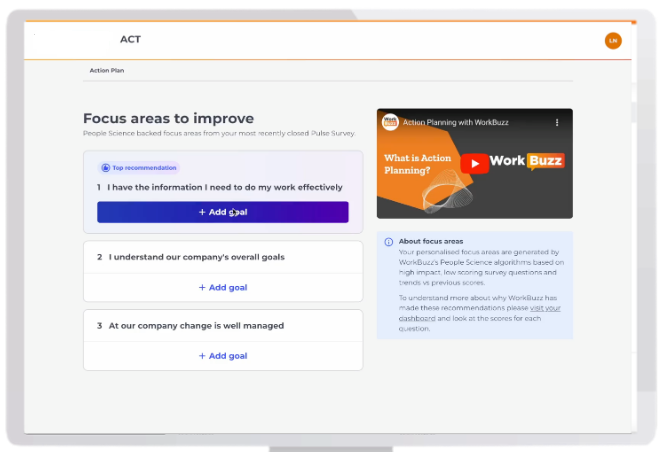Play the Action Planning YouTube video
The width and height of the screenshot is (664, 452).
[x=474, y=164]
